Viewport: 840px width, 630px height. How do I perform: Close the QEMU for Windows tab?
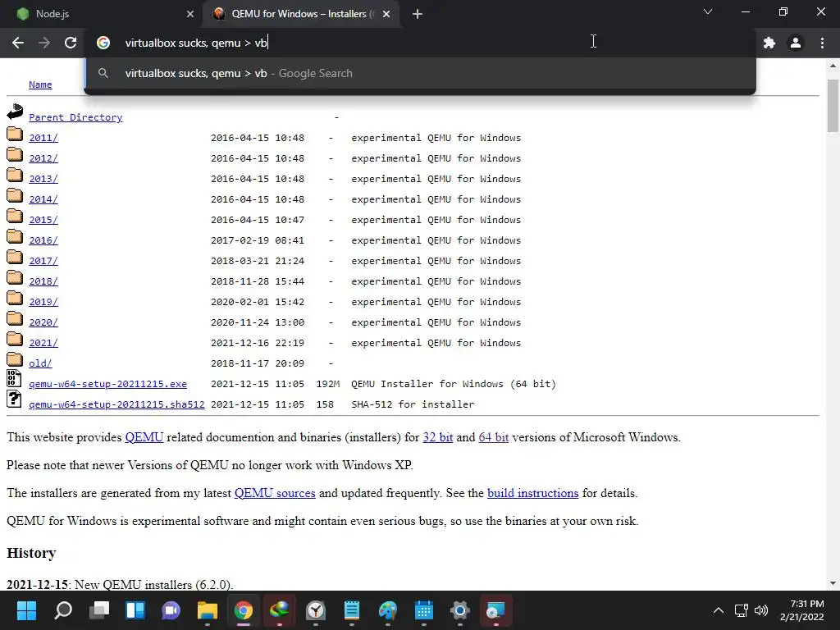[x=386, y=14]
